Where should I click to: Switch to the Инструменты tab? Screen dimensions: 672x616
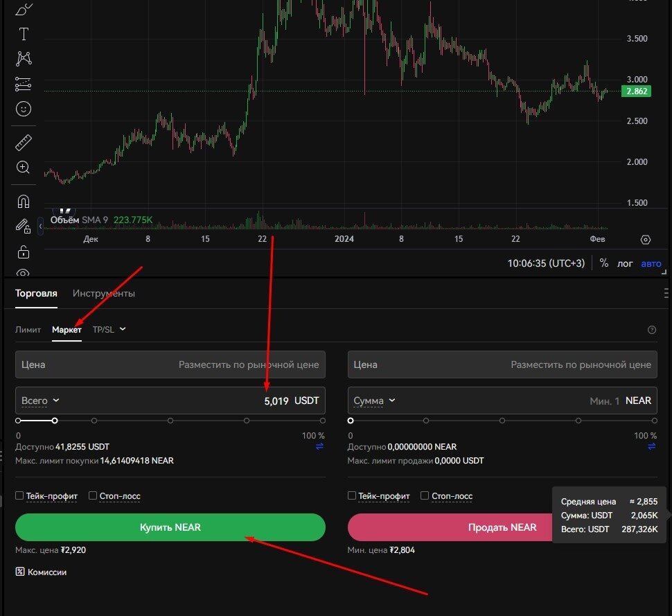click(x=104, y=293)
